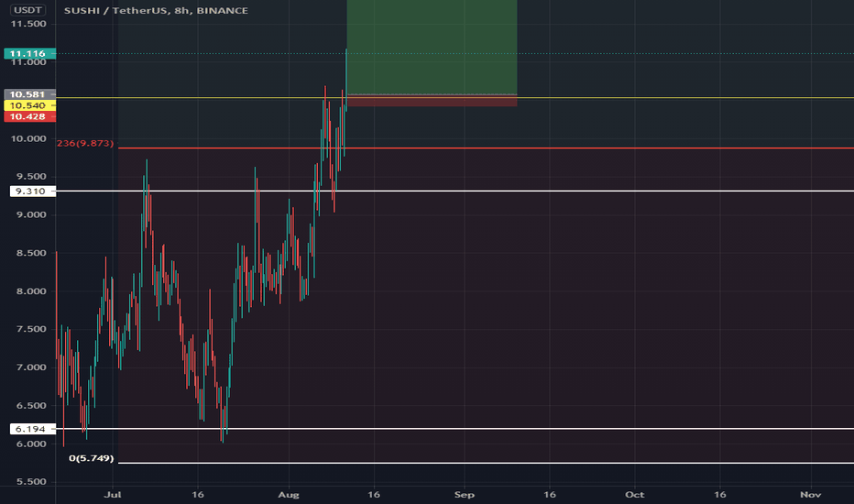
Task: Click the Nov date label on time axis
Action: pos(810,495)
